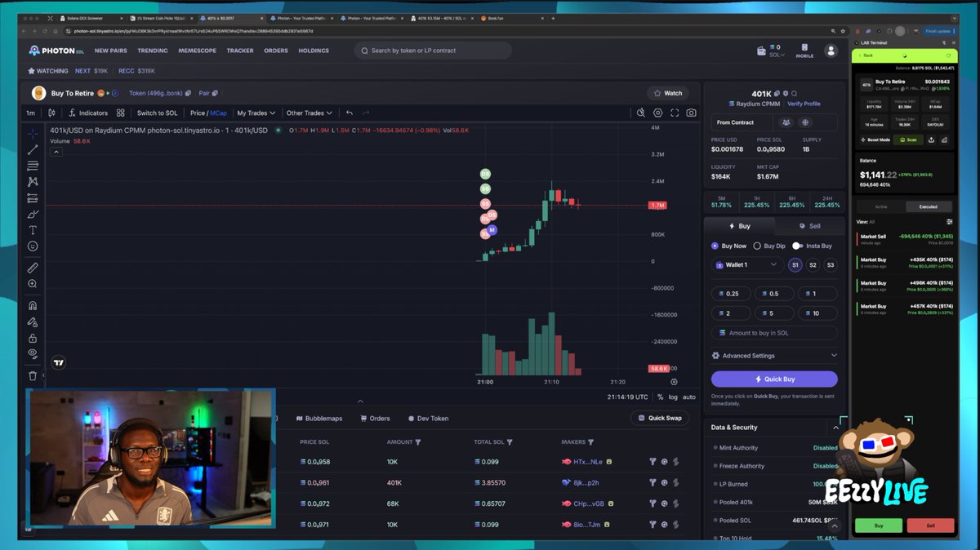
Task: Collapse the chart panel with up chevron
Action: pyautogui.click(x=360, y=401)
